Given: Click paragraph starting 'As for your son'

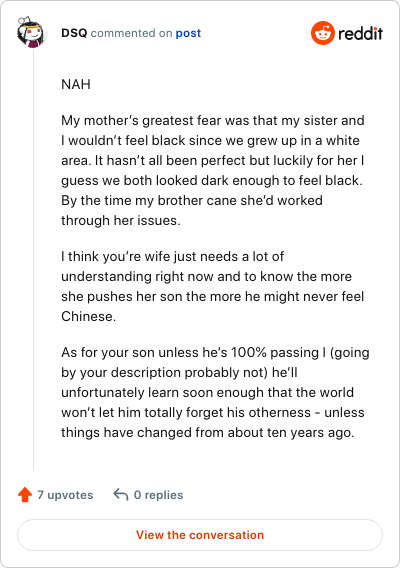Looking at the screenshot, I should (x=215, y=392).
